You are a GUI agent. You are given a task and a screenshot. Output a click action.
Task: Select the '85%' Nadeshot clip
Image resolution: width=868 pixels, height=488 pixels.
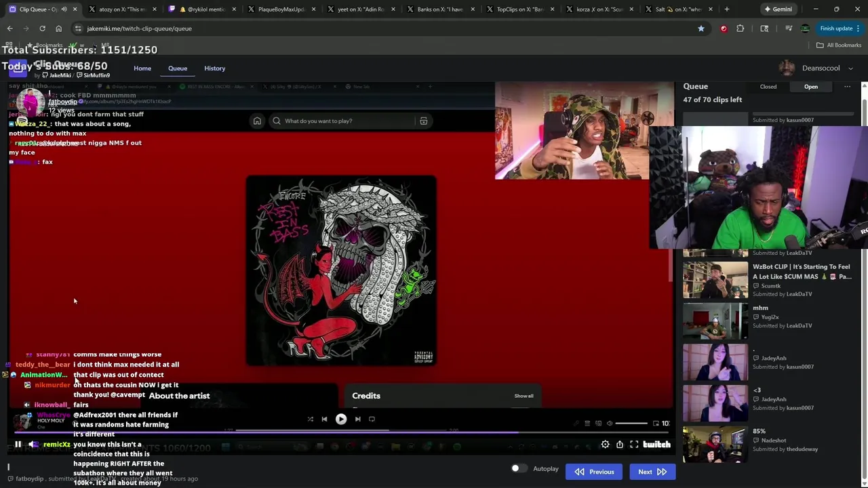[715, 444]
